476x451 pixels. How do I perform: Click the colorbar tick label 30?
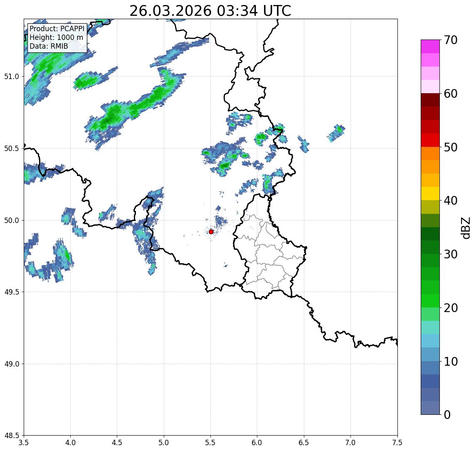(x=451, y=254)
